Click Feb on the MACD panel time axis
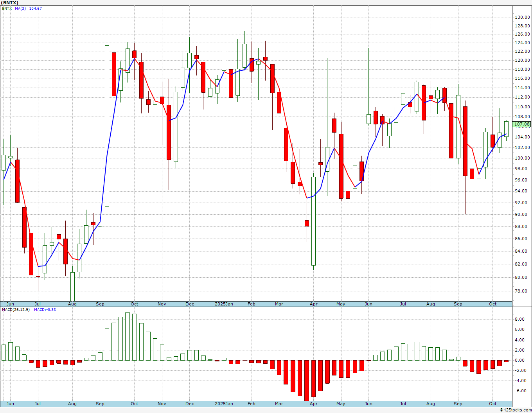Viewport: 532px width, 413px height. pyautogui.click(x=252, y=404)
